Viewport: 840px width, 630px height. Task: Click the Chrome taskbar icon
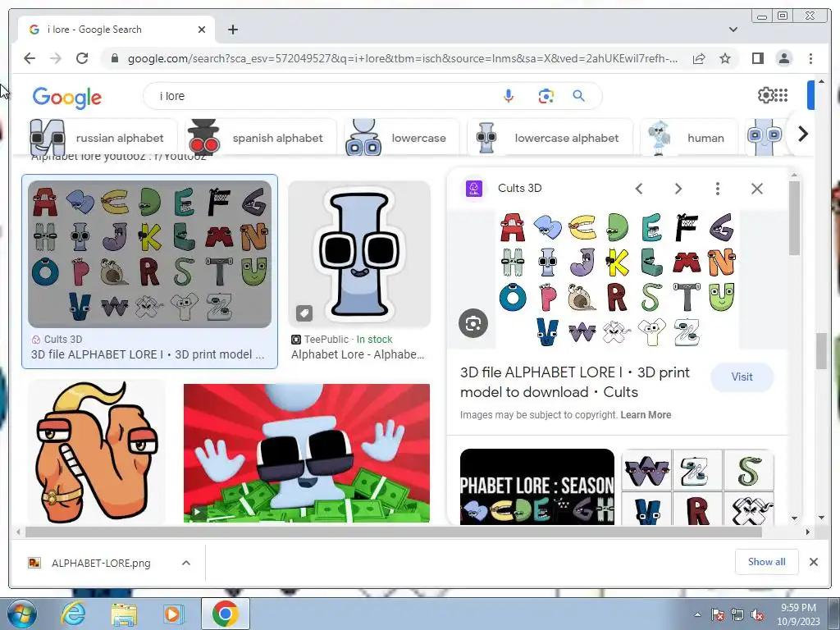coord(225,614)
